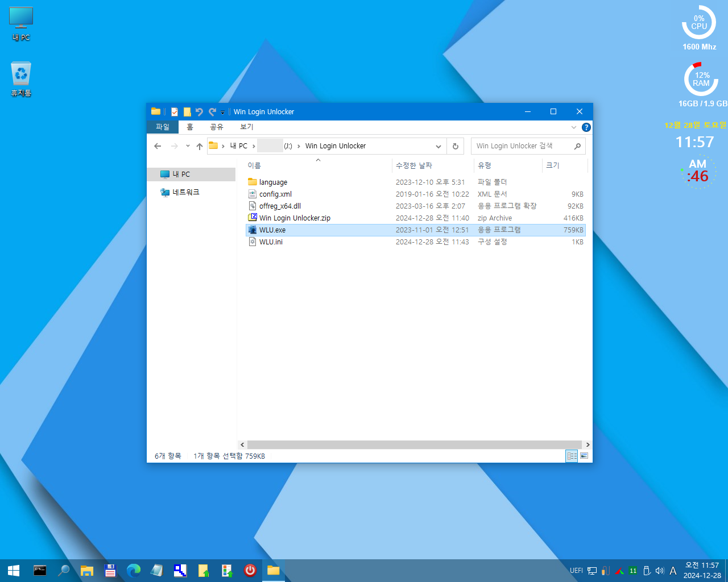Select the 휴지통 recycle bin desktop icon

[x=21, y=80]
